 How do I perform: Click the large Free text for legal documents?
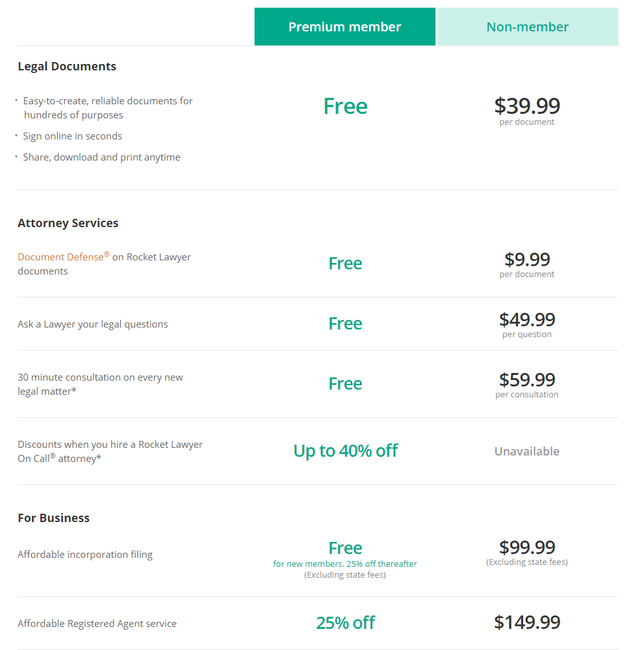tap(345, 106)
